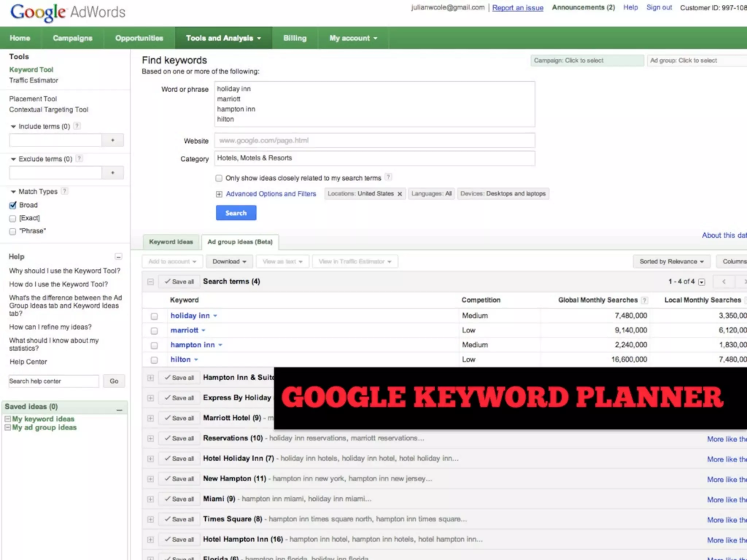The height and width of the screenshot is (560, 747).
Task: Click plus button beside Include terms field
Action: click(112, 140)
